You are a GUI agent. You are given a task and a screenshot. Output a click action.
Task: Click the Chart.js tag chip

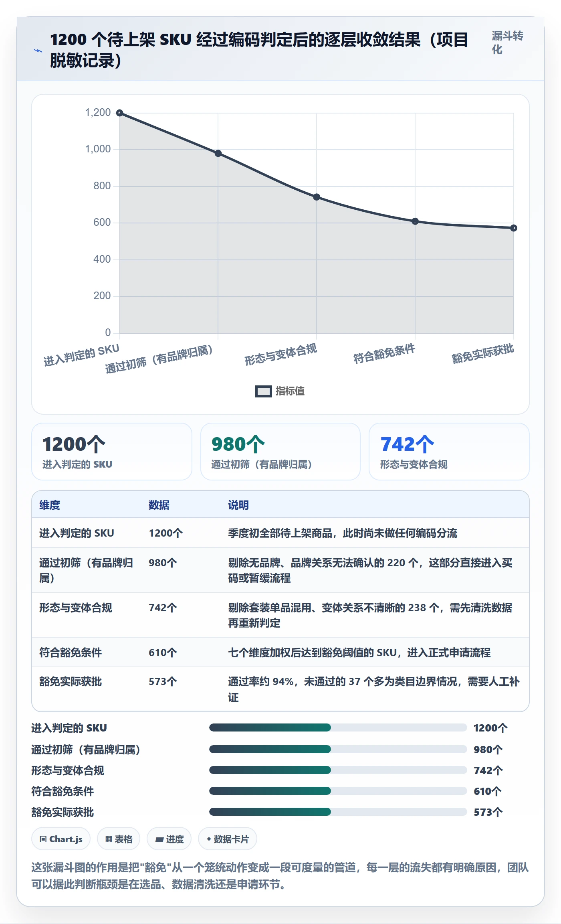[x=61, y=839]
